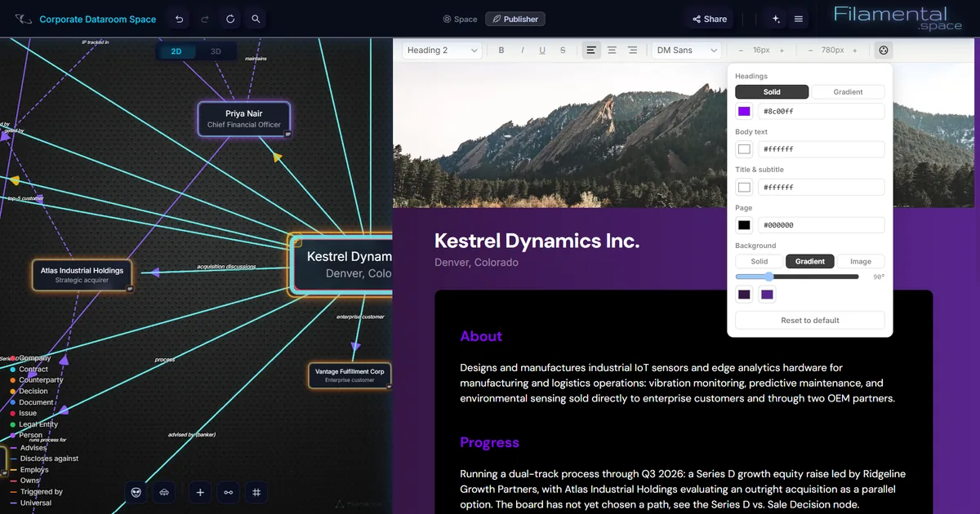
Task: Select Gradient background option
Action: point(810,262)
